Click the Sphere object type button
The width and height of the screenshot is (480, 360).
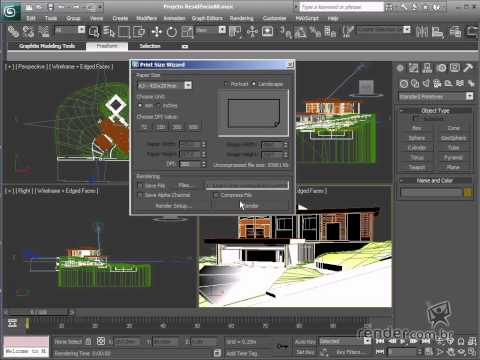[x=417, y=138]
